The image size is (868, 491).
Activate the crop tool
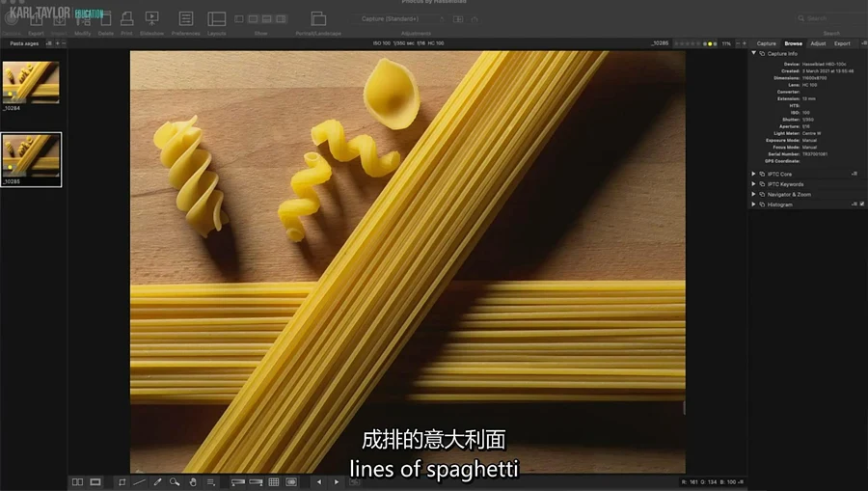(122, 481)
